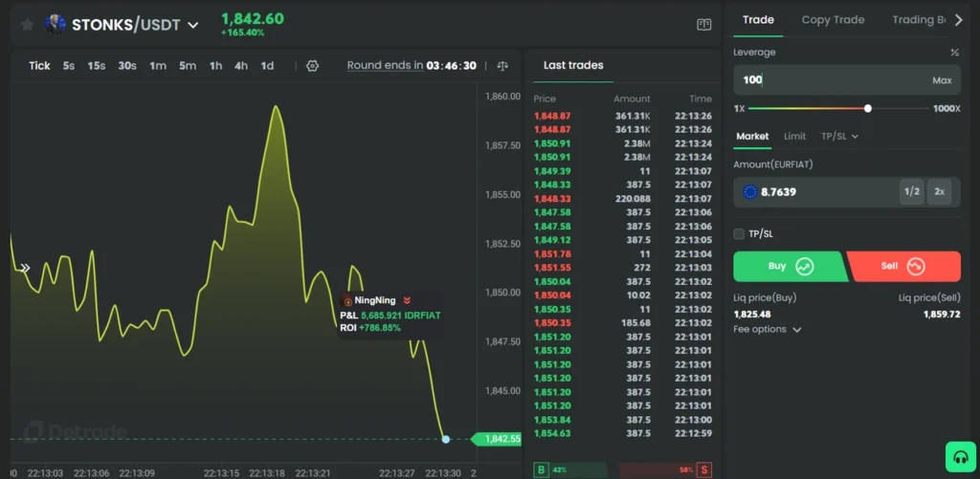Viewport: 980px width, 479px height.
Task: Select the 1d chart interval
Action: (x=267, y=66)
